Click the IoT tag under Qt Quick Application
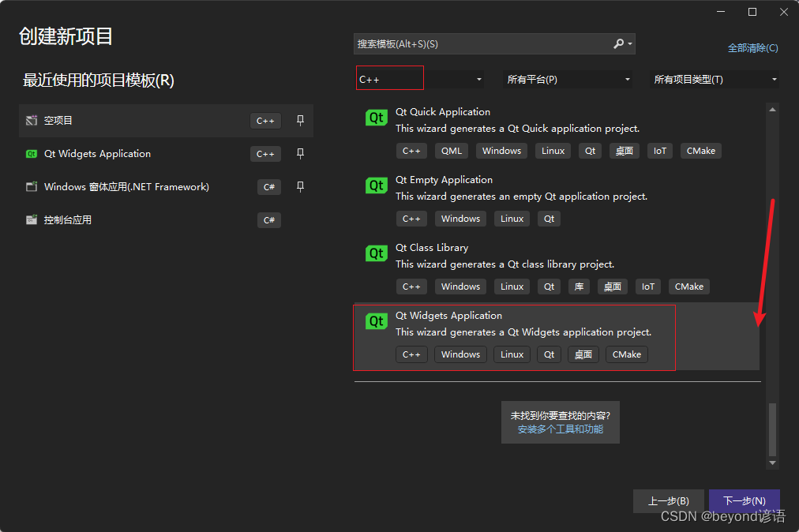This screenshot has width=799, height=532. [660, 151]
